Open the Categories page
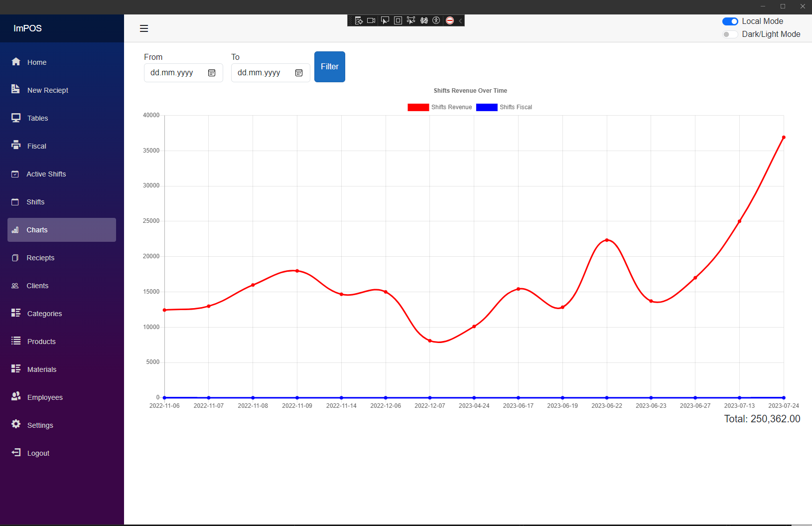 [x=62, y=314]
